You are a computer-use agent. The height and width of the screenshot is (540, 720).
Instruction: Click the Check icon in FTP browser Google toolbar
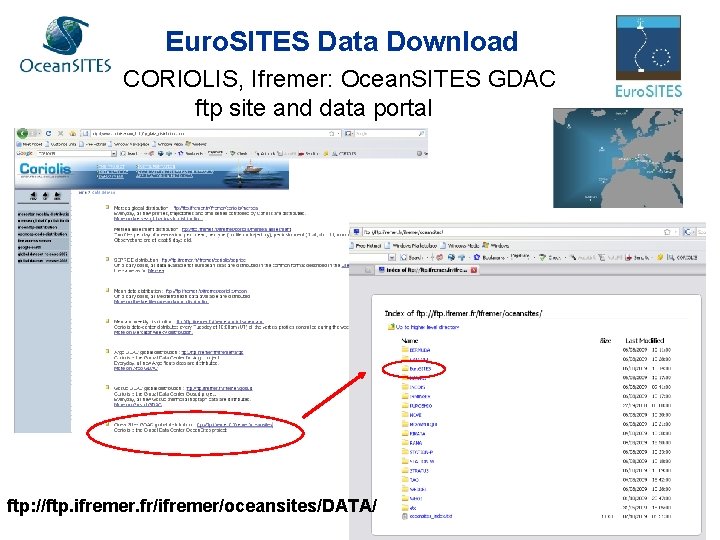542,257
